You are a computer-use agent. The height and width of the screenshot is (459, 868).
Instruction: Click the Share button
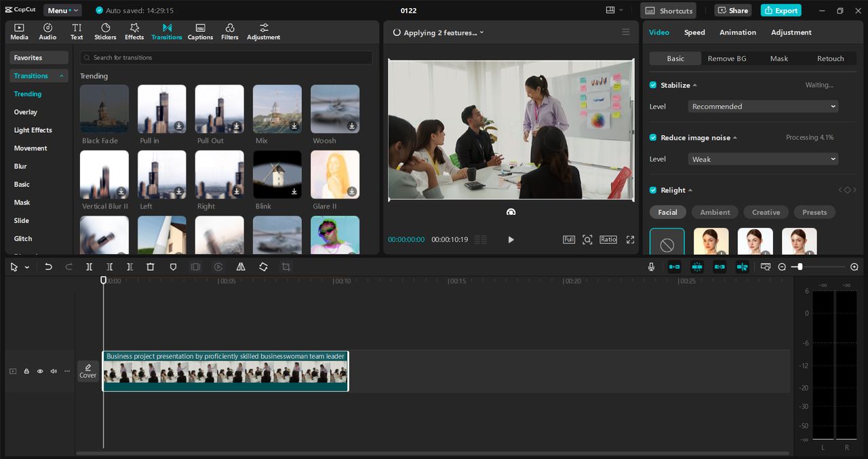click(733, 10)
